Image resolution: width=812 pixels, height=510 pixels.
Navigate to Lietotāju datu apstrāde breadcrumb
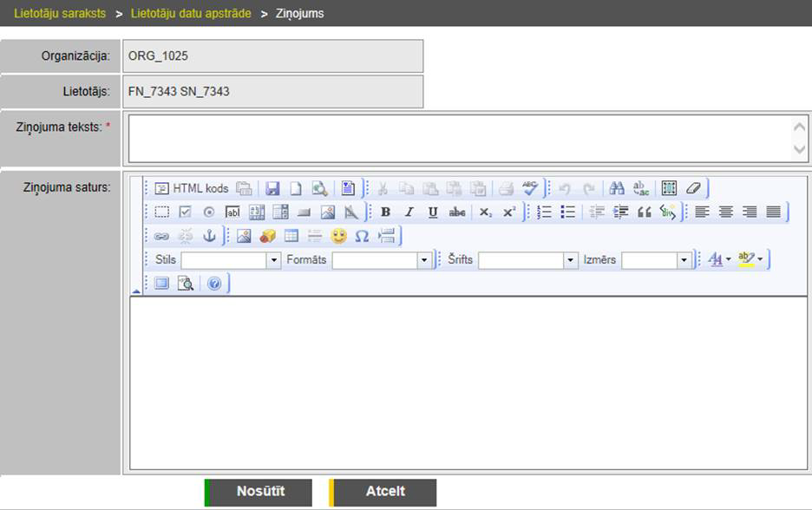tap(191, 14)
